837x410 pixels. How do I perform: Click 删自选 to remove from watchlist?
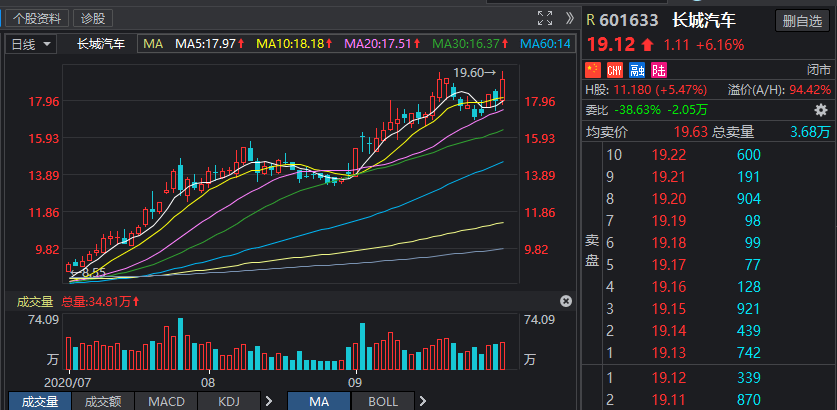coord(802,21)
